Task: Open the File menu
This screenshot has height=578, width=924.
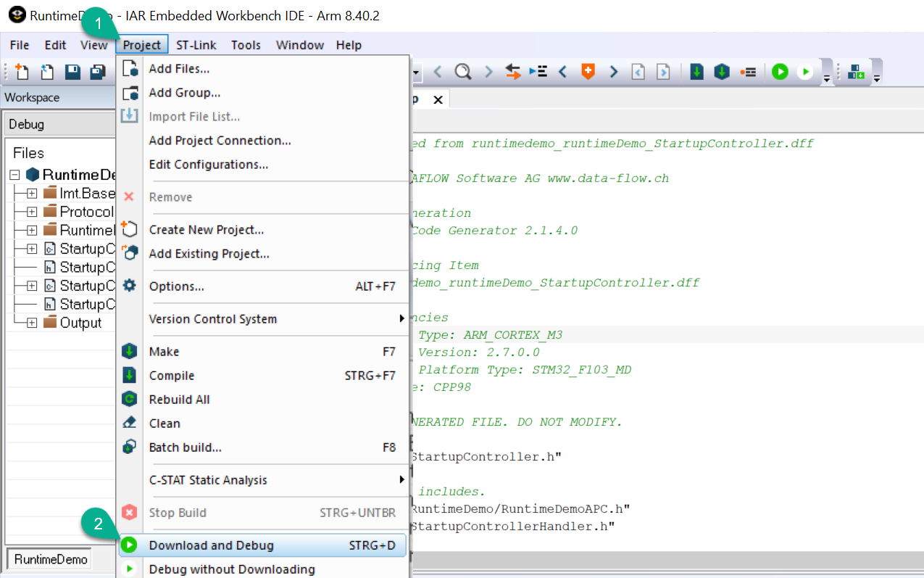Action: click(x=20, y=45)
